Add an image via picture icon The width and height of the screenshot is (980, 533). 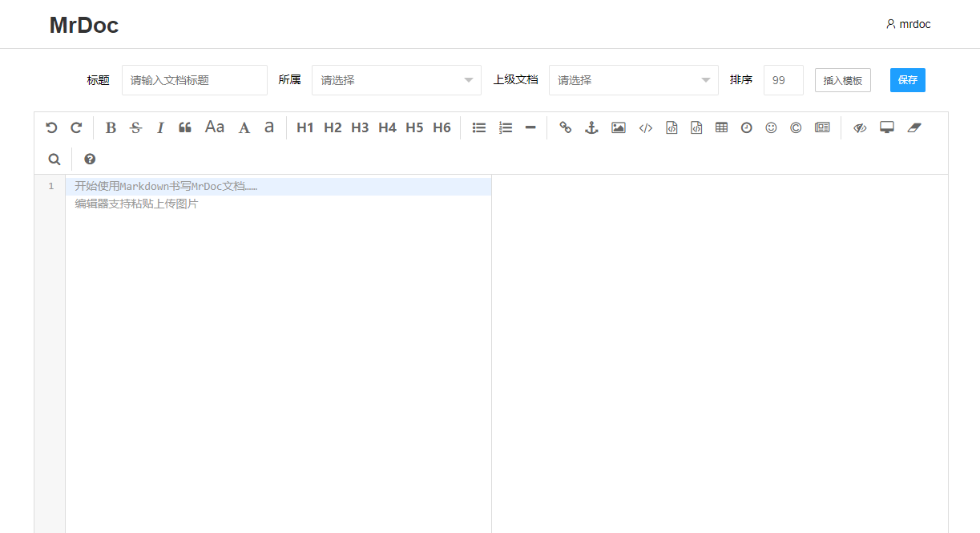pyautogui.click(x=618, y=127)
